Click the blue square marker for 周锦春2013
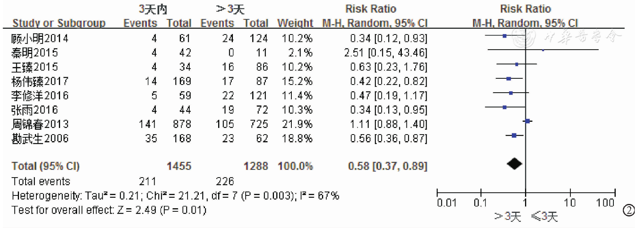Screen dimensions: 644x228 point(527,121)
